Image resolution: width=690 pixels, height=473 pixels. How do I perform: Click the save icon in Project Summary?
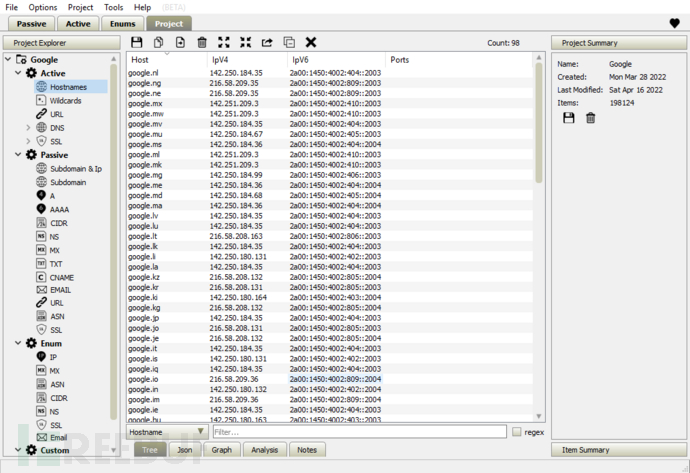pyautogui.click(x=569, y=117)
